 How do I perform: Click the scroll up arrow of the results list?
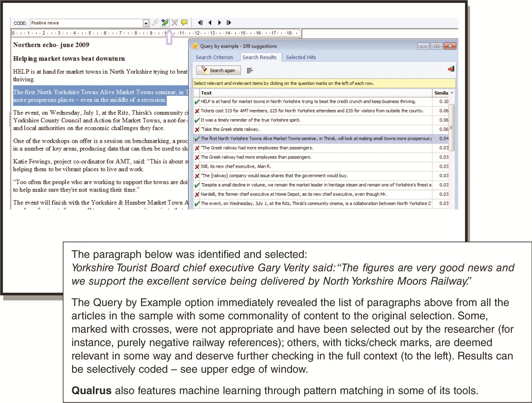pyautogui.click(x=452, y=93)
